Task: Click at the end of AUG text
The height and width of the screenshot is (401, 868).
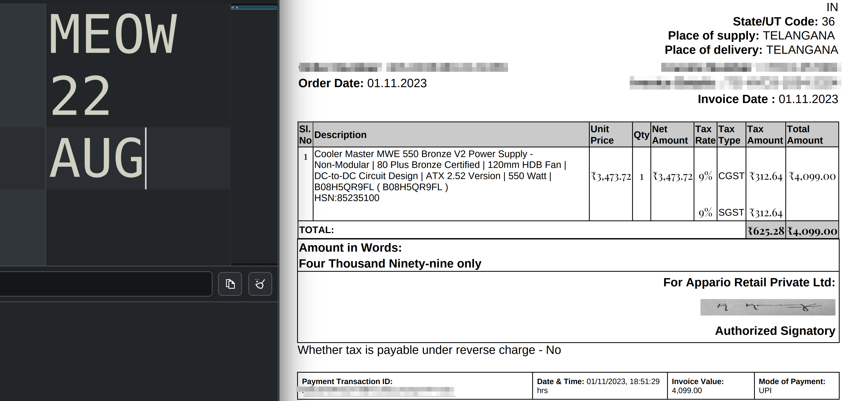Action: pos(145,158)
